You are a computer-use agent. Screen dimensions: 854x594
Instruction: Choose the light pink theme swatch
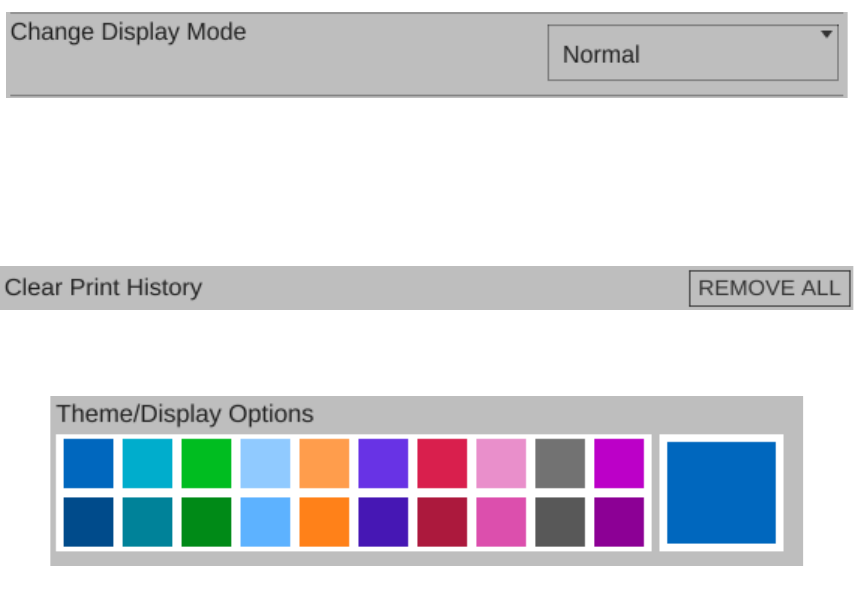click(501, 463)
